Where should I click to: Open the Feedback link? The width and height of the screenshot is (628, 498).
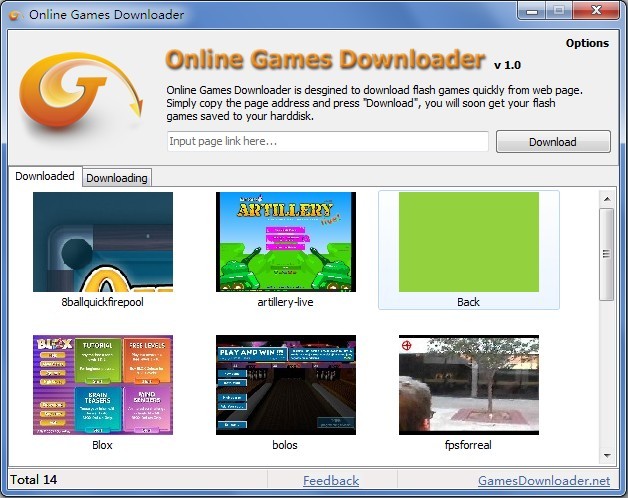point(331,480)
